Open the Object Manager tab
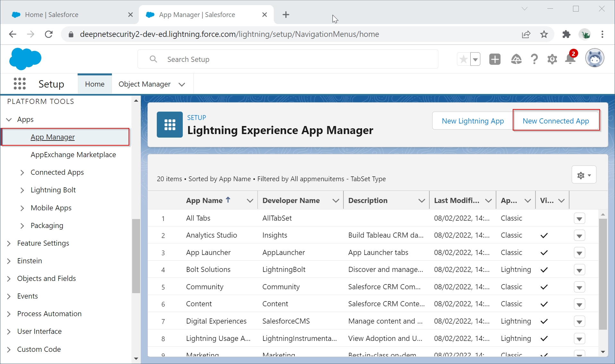This screenshot has height=364, width=615. pyautogui.click(x=144, y=84)
